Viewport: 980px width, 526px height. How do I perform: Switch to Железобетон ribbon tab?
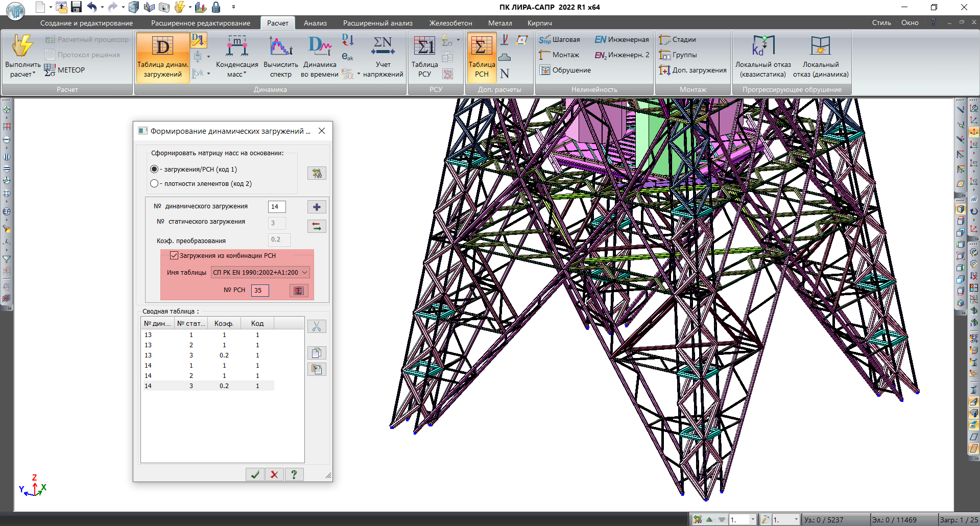coord(450,23)
